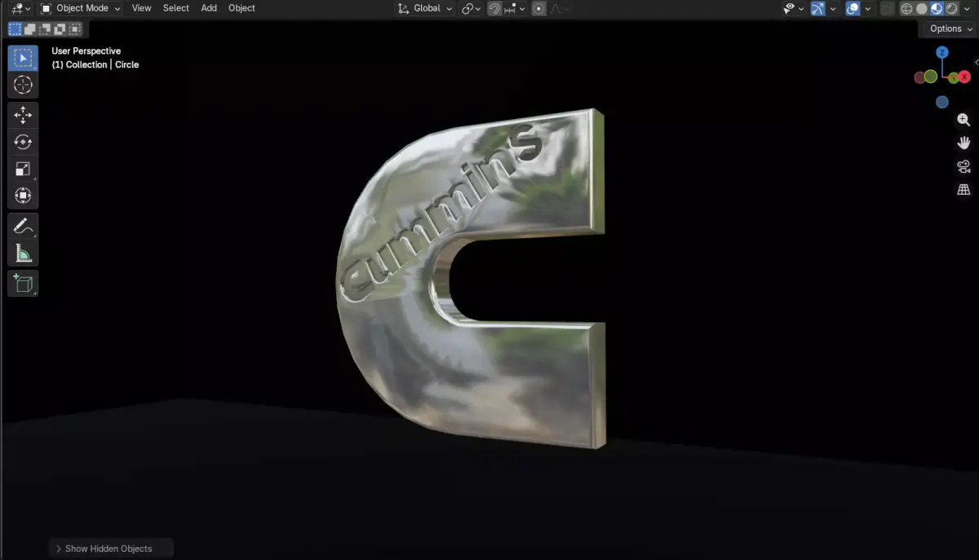Open the transform orientation Global dropdown
Viewport: 979px width, 560px height.
(425, 8)
